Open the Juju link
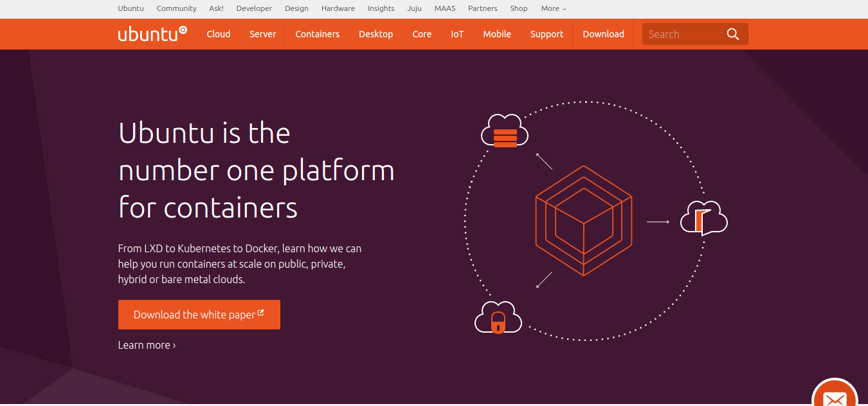Image resolution: width=868 pixels, height=406 pixels. [415, 8]
